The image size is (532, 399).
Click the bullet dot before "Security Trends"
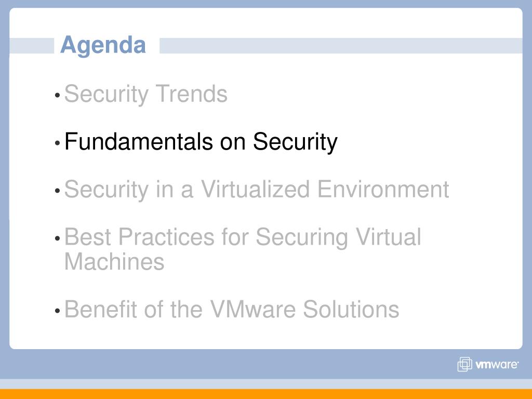point(57,96)
